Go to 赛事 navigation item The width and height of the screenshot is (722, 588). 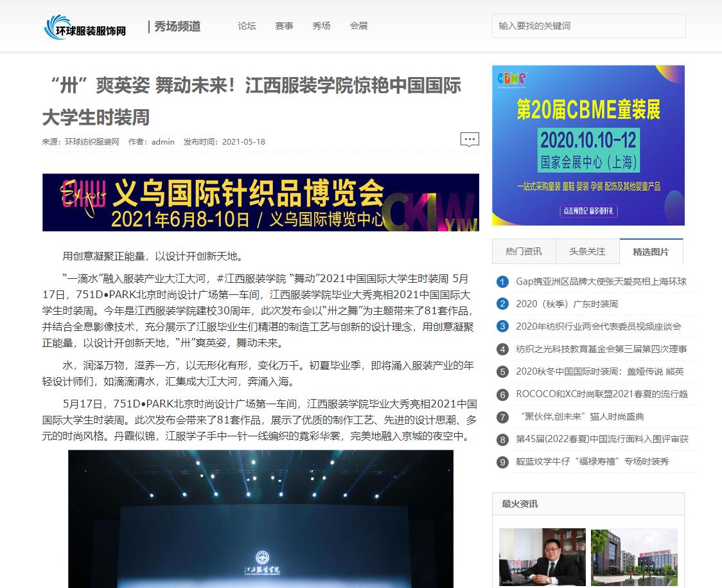[284, 26]
